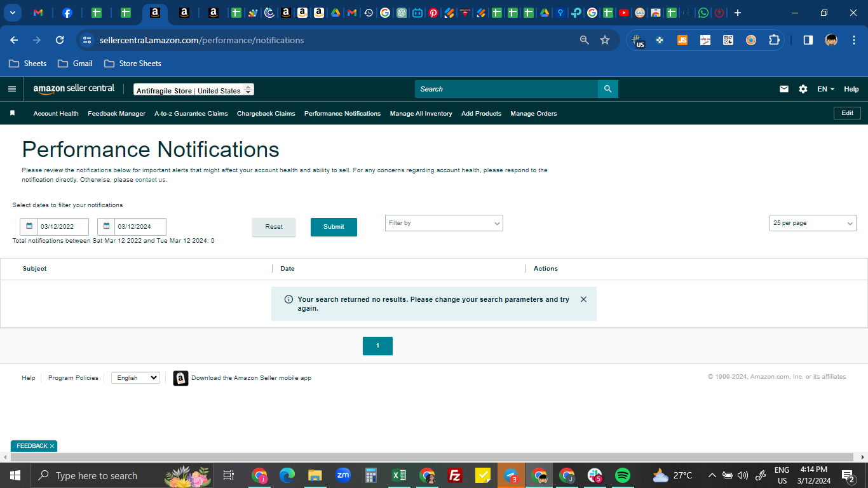868x488 pixels.
Task: Switch to the Facebook tab
Action: coord(67,13)
